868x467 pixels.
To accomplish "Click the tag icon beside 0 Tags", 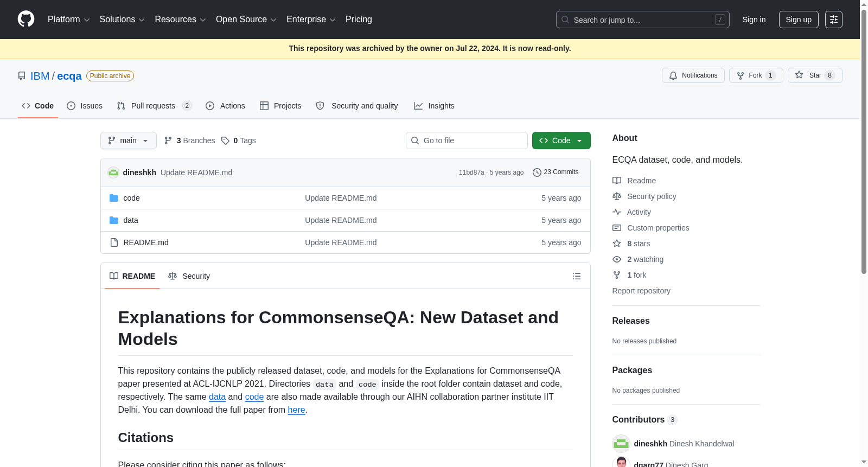I will click(x=225, y=140).
